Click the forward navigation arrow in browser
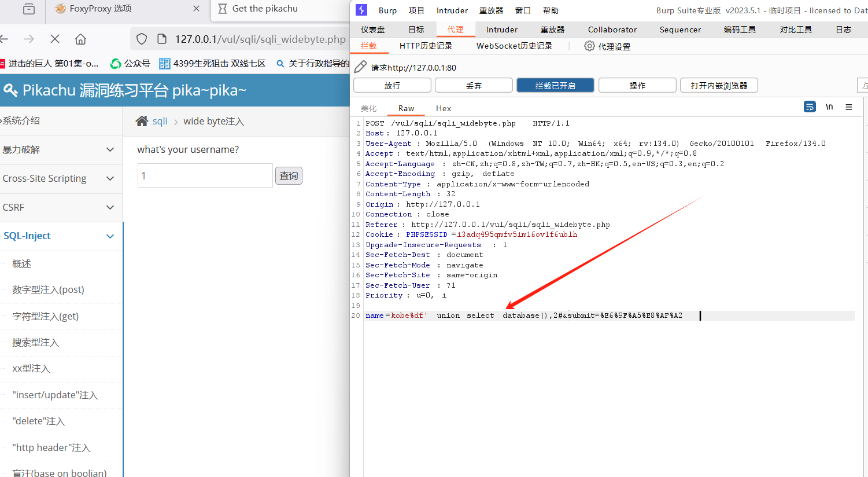Screen dimensions: 868x477 (29, 39)
